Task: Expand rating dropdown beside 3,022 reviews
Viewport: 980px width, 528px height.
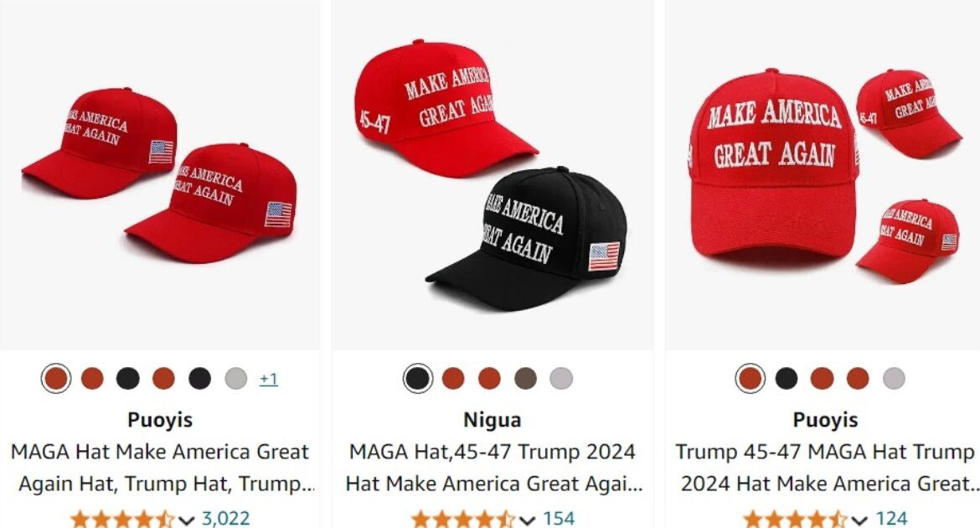Action: 186,520
